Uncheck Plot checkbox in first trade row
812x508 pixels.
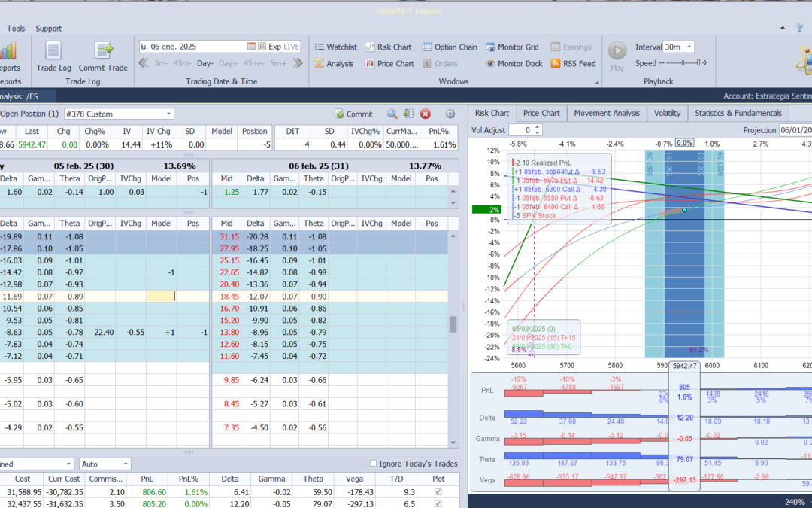click(438, 491)
